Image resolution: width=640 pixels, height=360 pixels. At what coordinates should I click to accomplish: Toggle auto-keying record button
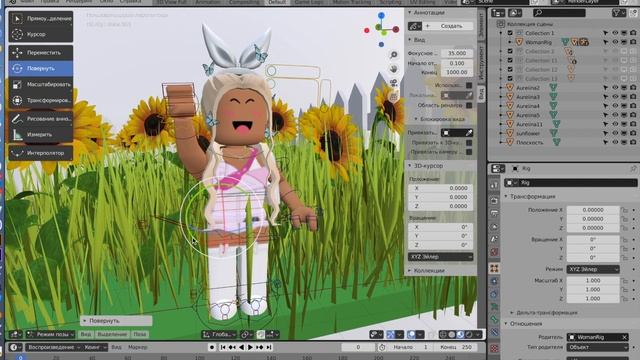pyautogui.click(x=212, y=347)
